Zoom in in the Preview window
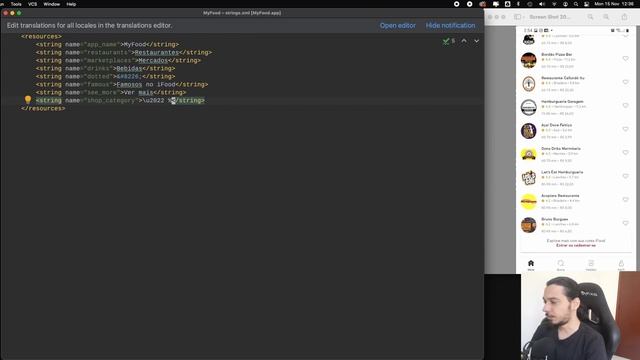 coord(606,17)
